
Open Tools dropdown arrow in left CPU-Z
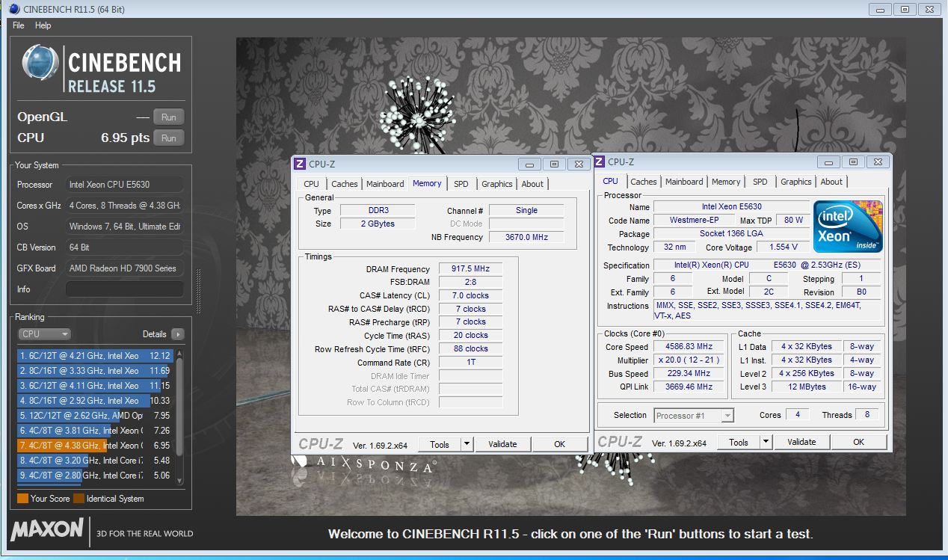tap(467, 444)
